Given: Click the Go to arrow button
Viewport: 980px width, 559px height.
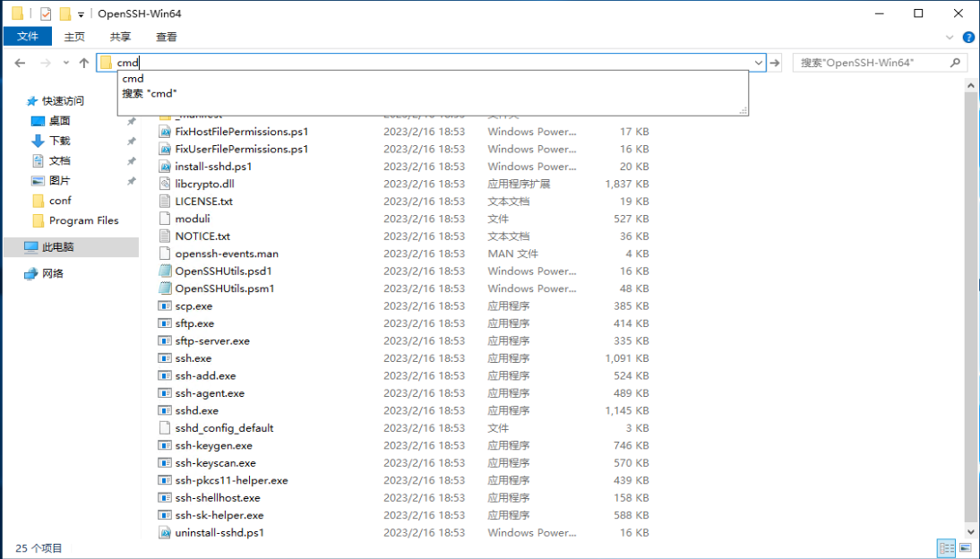Looking at the screenshot, I should tap(775, 63).
